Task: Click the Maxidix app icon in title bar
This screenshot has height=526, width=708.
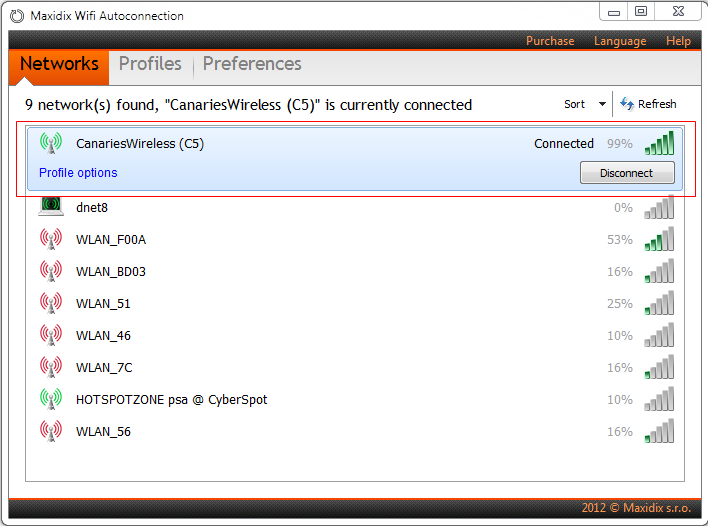Action: click(17, 16)
